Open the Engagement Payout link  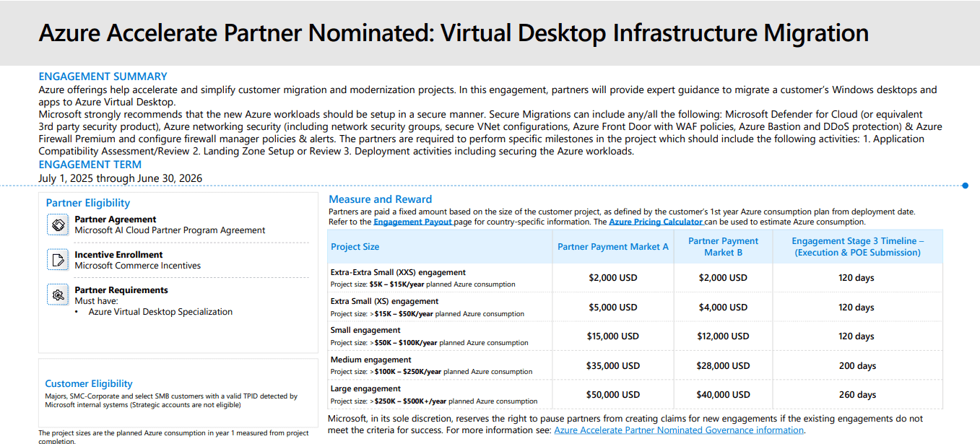click(x=413, y=222)
